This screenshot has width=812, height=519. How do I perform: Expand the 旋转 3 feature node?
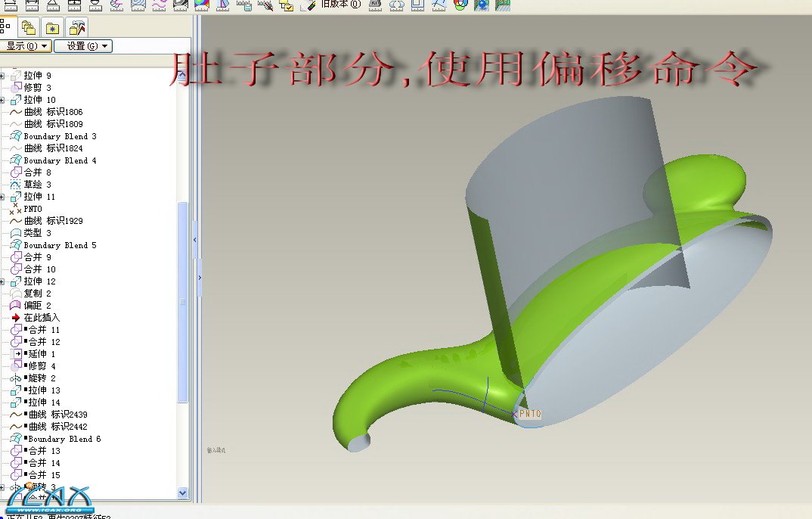(2, 487)
